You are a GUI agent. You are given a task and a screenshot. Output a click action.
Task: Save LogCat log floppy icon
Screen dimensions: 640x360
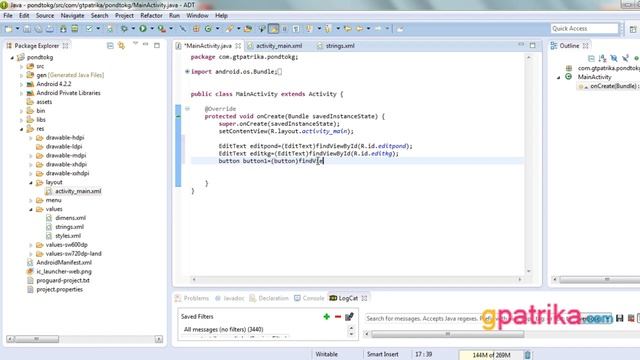[x=620, y=318]
